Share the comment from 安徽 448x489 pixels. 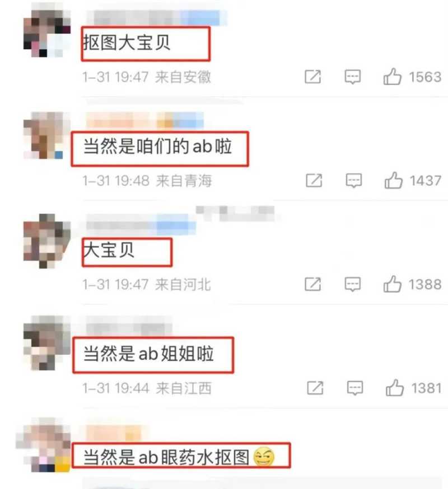click(313, 77)
